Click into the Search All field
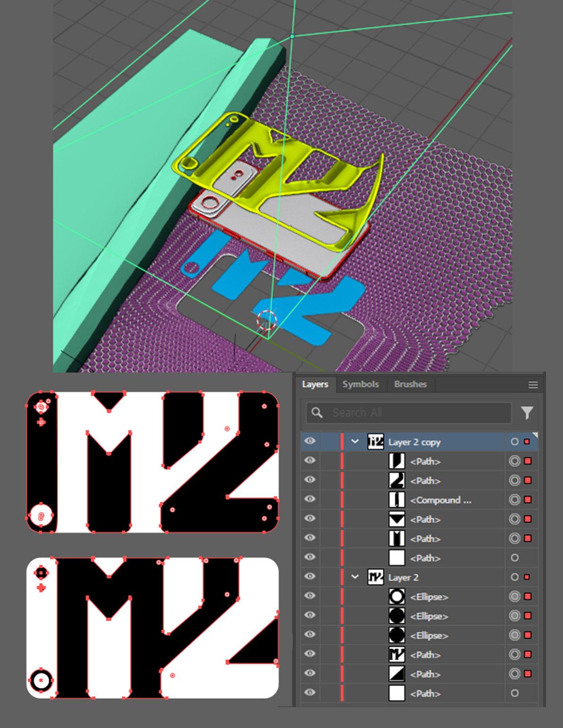This screenshot has height=728, width=563. (409, 413)
